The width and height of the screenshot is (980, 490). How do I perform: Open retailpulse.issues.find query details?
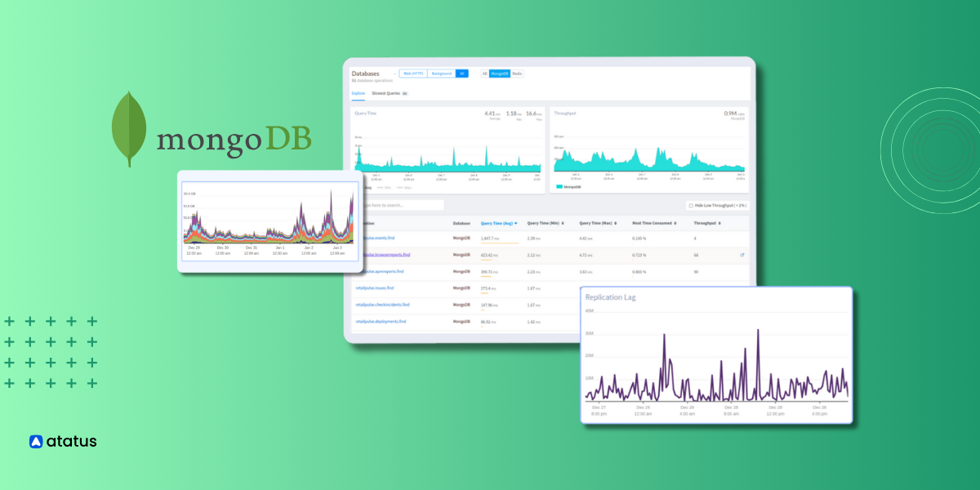(375, 287)
